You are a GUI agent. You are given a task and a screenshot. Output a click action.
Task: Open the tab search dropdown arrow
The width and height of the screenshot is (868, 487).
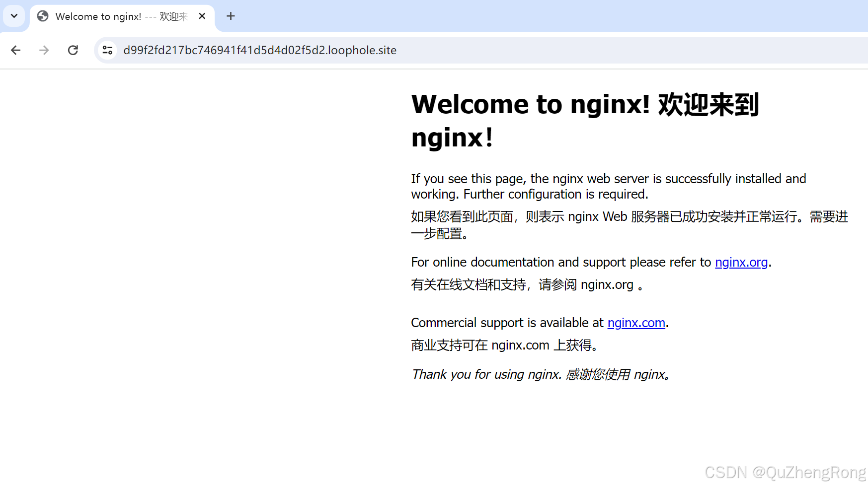tap(14, 16)
